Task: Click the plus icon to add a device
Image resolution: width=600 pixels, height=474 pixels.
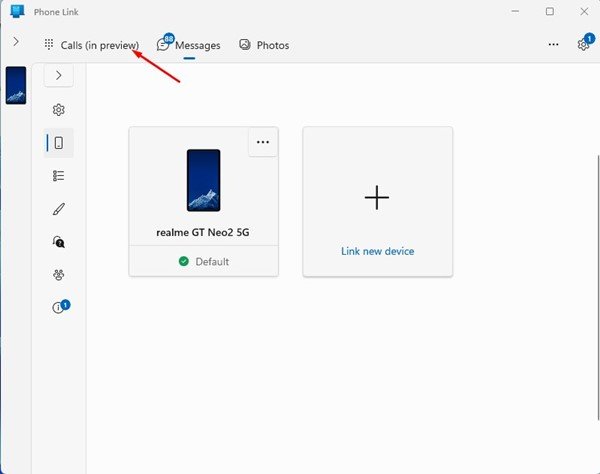Action: 377,197
